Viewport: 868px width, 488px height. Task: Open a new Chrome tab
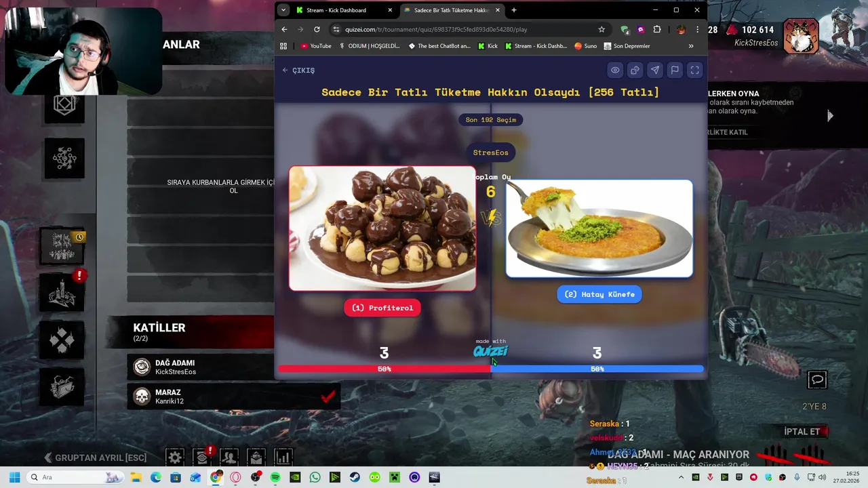click(514, 10)
